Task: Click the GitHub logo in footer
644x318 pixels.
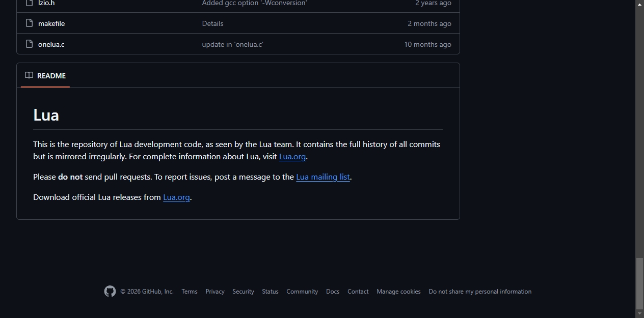Action: click(110, 292)
